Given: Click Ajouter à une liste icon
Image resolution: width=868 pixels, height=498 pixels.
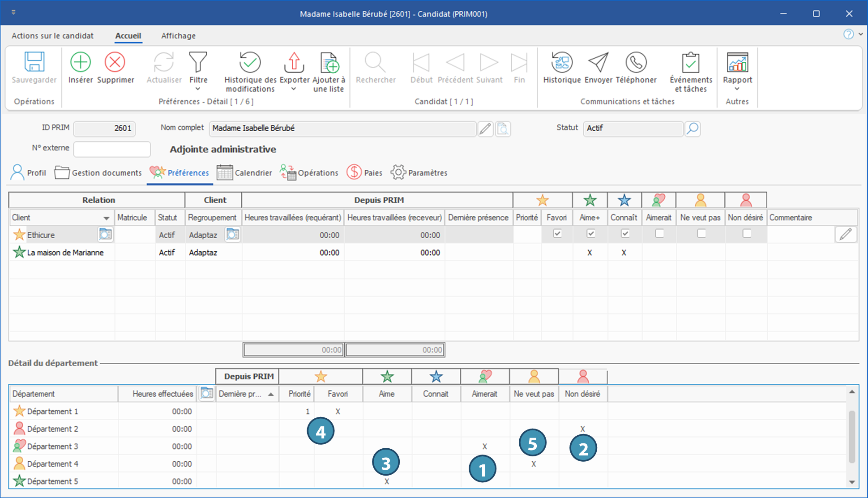Looking at the screenshot, I should pos(329,62).
